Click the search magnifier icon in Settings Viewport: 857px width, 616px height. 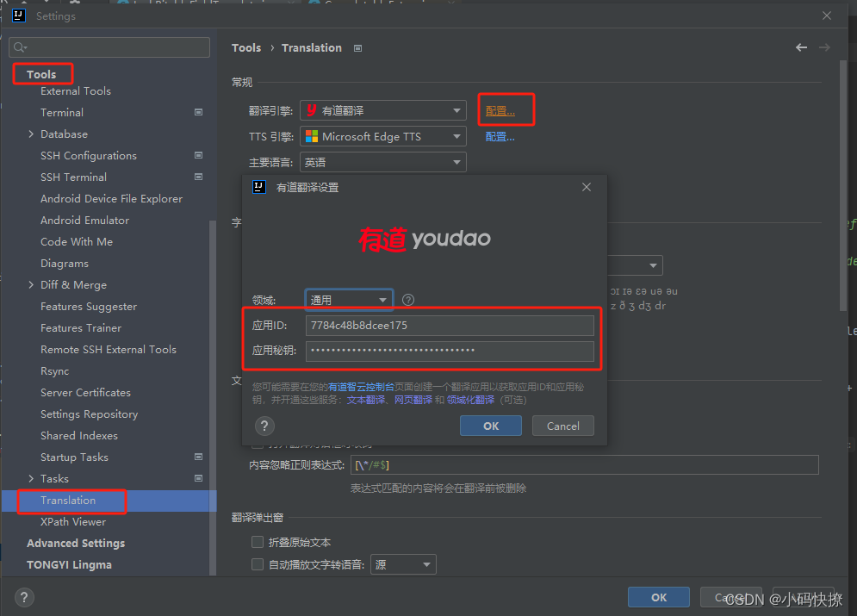pyautogui.click(x=20, y=47)
